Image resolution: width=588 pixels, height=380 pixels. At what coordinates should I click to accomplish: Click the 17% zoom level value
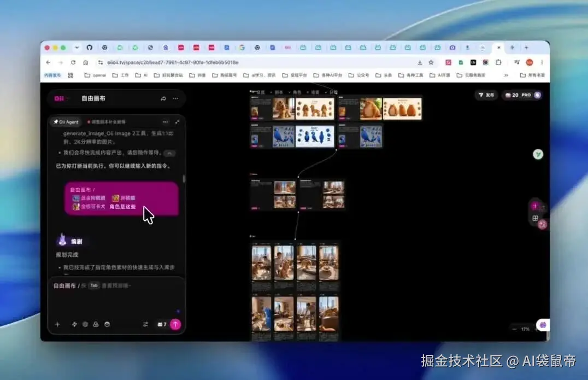pos(525,329)
